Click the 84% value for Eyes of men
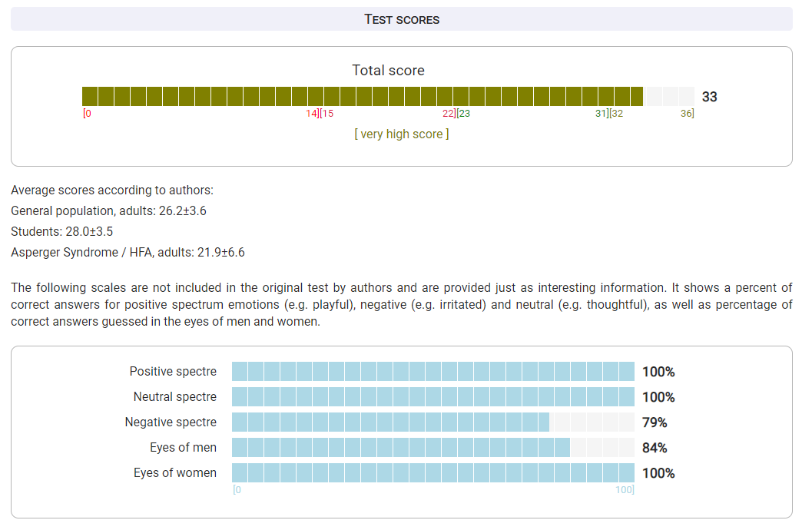812x530 pixels. click(x=655, y=448)
